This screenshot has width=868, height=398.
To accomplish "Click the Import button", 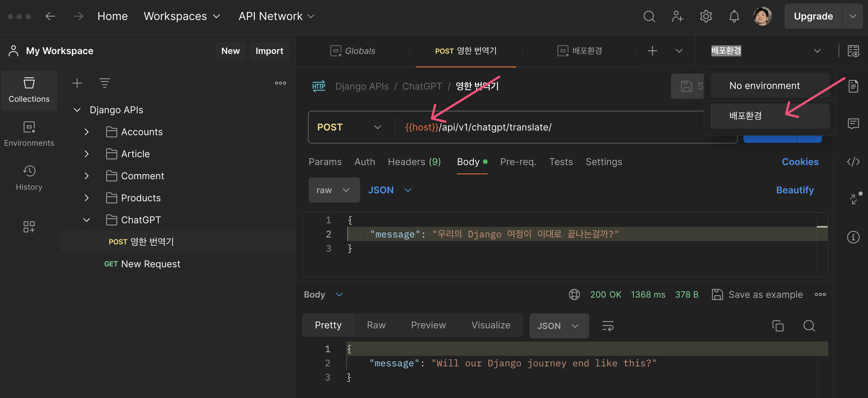I will point(269,51).
